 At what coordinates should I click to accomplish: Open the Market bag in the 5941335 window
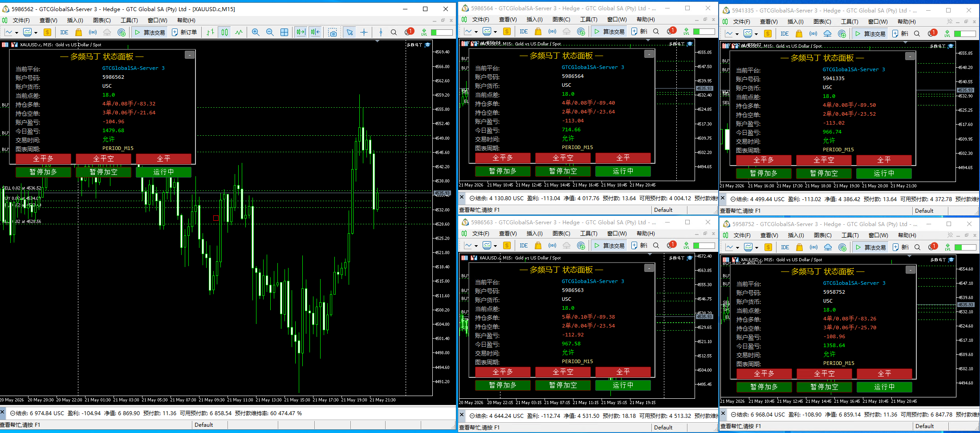pos(799,34)
